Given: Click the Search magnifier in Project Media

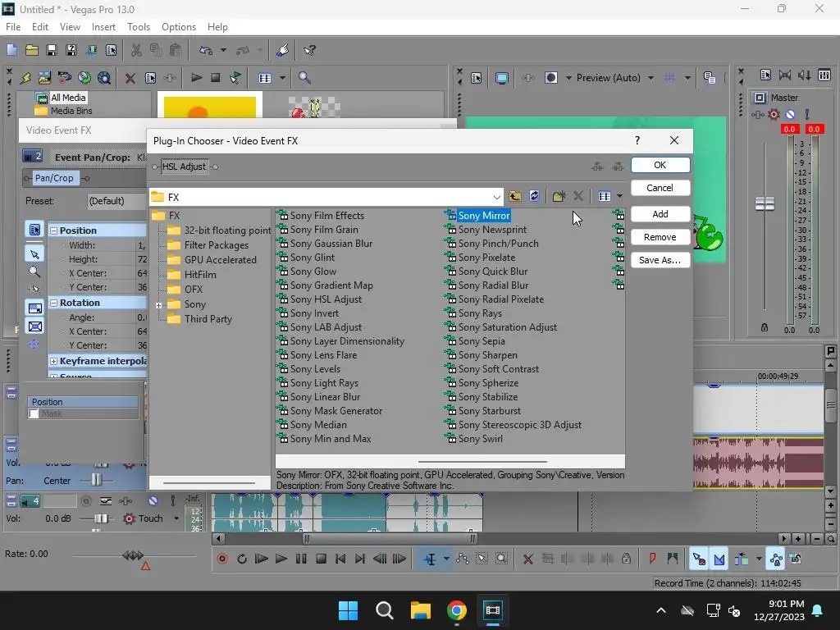Looking at the screenshot, I should click(304, 78).
